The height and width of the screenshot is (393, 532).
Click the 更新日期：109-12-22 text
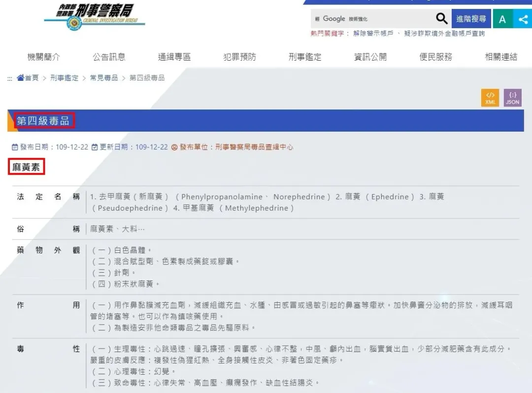coord(133,147)
